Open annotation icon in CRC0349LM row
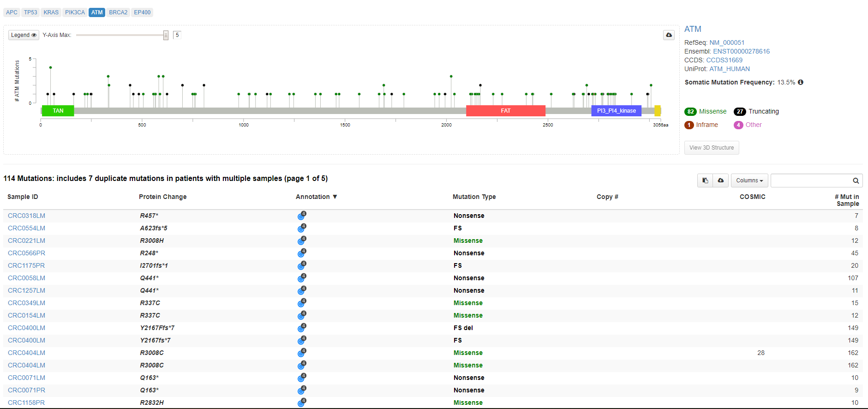This screenshot has height=409, width=868. coord(302,303)
